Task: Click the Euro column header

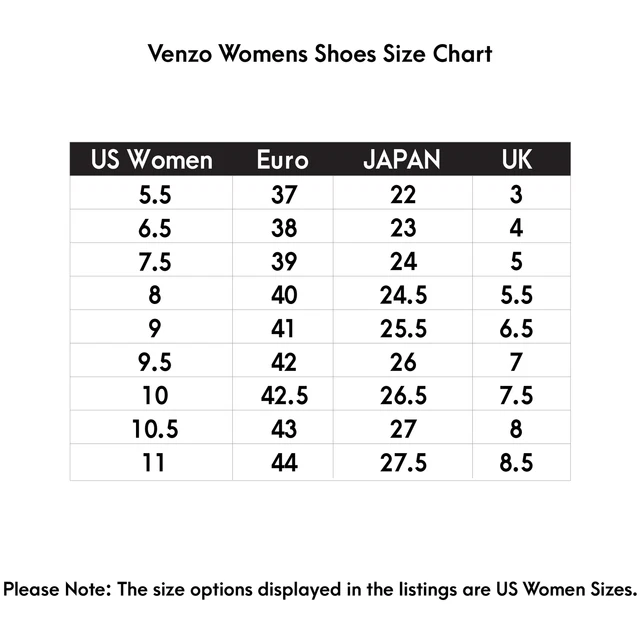Action: [x=283, y=160]
